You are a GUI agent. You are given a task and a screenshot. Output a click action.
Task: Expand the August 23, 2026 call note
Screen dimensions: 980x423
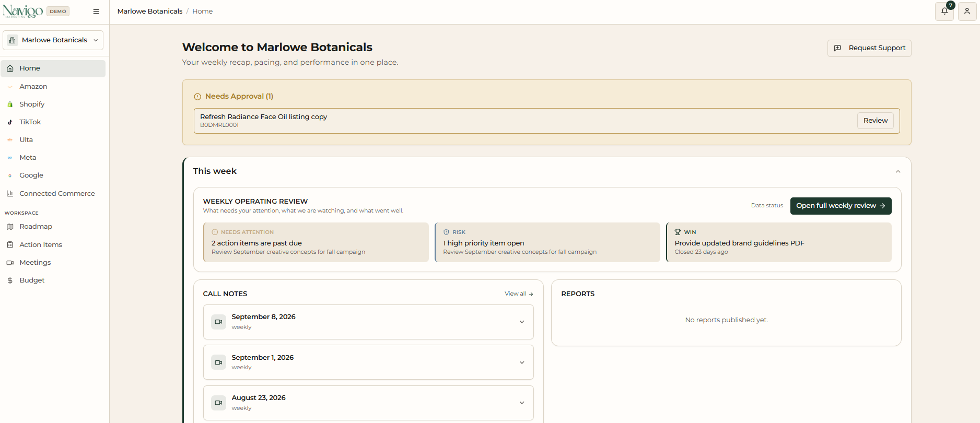click(368, 403)
